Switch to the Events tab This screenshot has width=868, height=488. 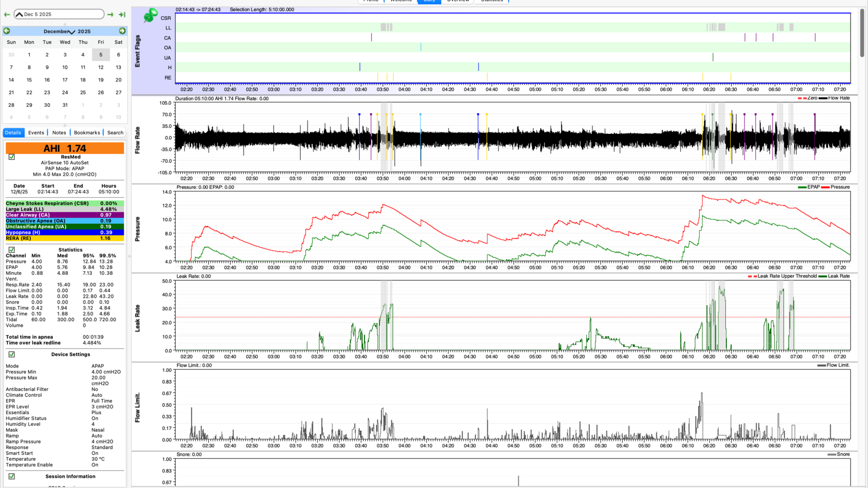(x=36, y=132)
